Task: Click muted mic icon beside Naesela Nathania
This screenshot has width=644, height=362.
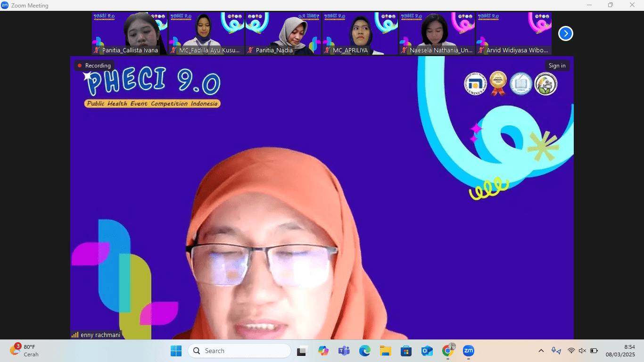Action: pos(404,50)
